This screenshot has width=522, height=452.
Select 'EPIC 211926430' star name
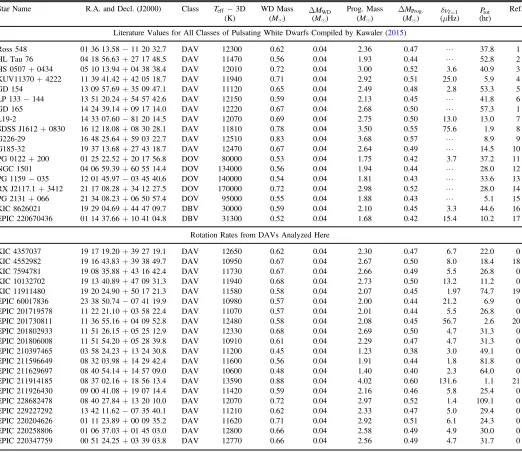click(26, 391)
